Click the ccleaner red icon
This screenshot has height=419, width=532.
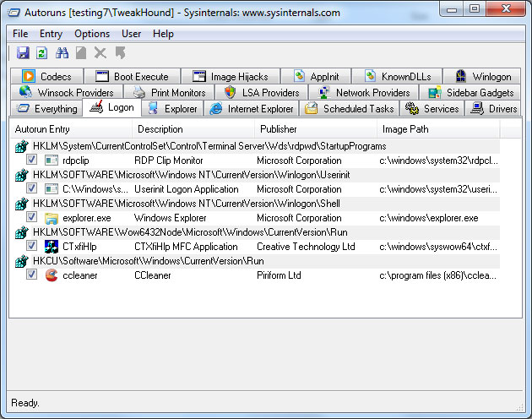click(x=52, y=275)
